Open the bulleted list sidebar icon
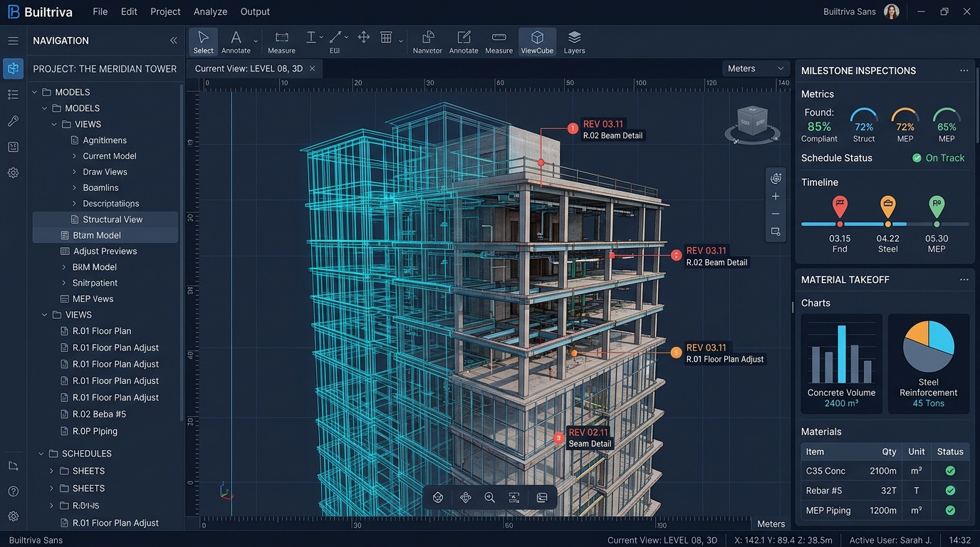Screen dimensions: 980x547 pyautogui.click(x=13, y=95)
